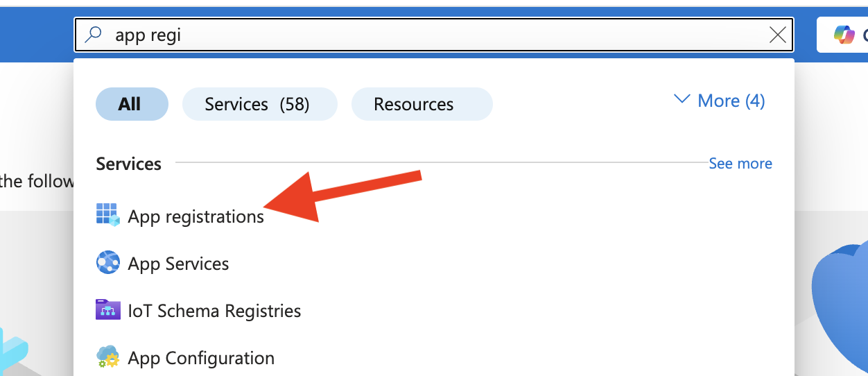Select IoT Schema Registries result

pos(214,311)
